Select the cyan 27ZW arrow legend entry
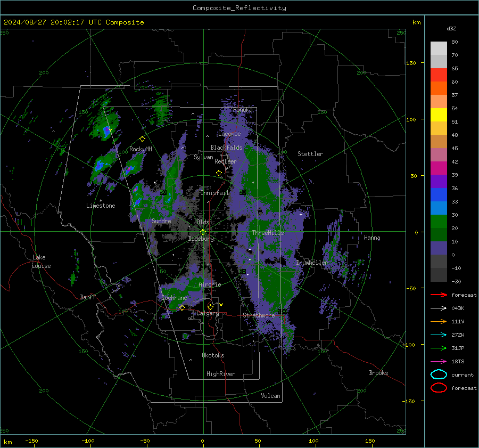The image size is (479, 448). [x=439, y=335]
